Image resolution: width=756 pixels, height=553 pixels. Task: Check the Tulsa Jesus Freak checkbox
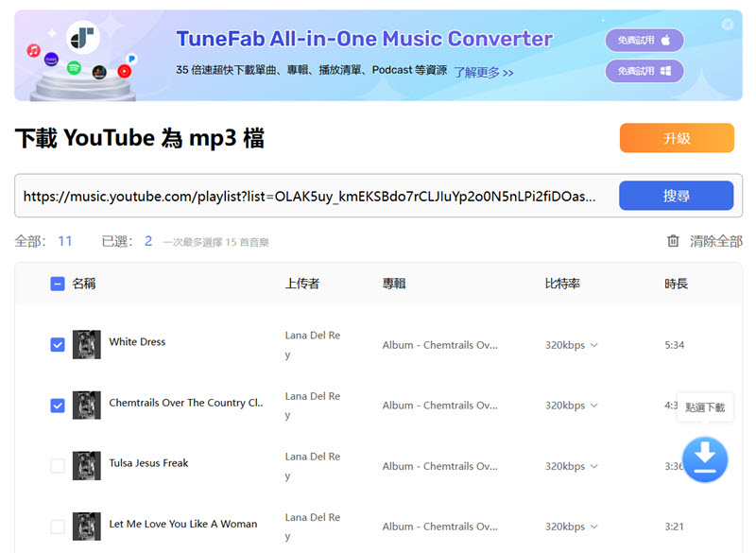tap(58, 466)
